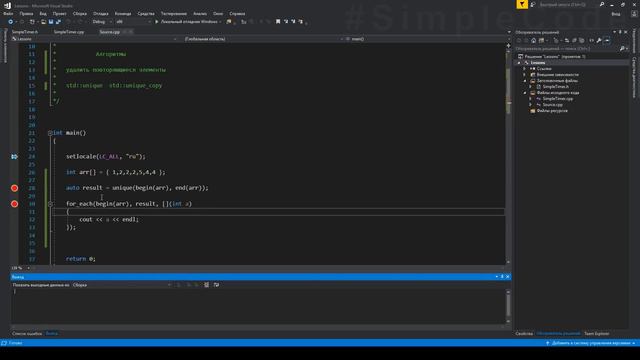Click the Quick Launch magnifier icon

602,4
